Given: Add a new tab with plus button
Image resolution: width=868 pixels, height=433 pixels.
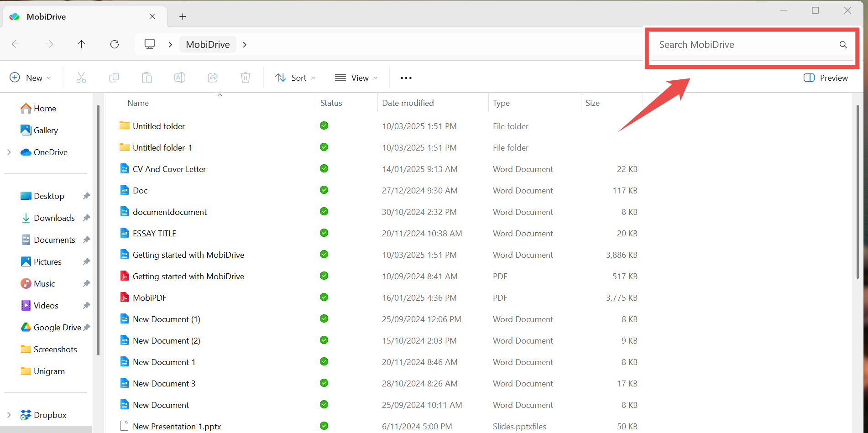Looking at the screenshot, I should pyautogui.click(x=183, y=17).
